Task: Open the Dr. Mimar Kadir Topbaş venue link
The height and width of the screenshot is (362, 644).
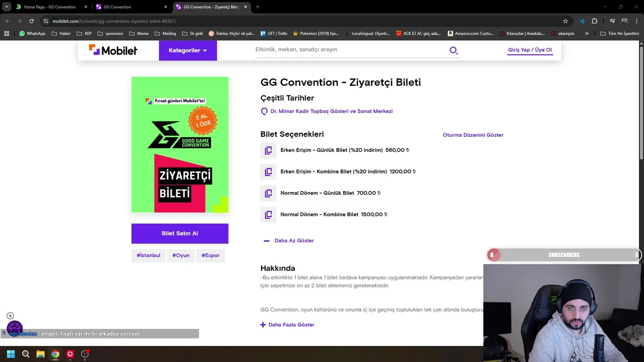Action: [x=332, y=112]
